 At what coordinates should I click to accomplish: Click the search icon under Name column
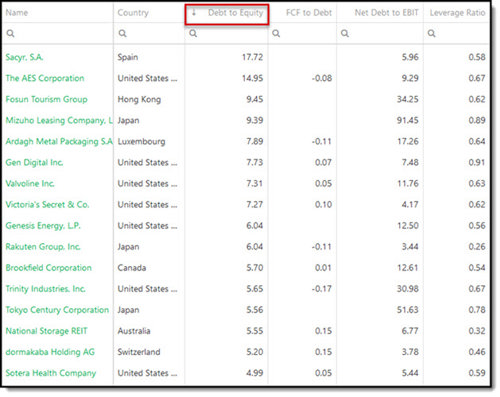point(10,33)
